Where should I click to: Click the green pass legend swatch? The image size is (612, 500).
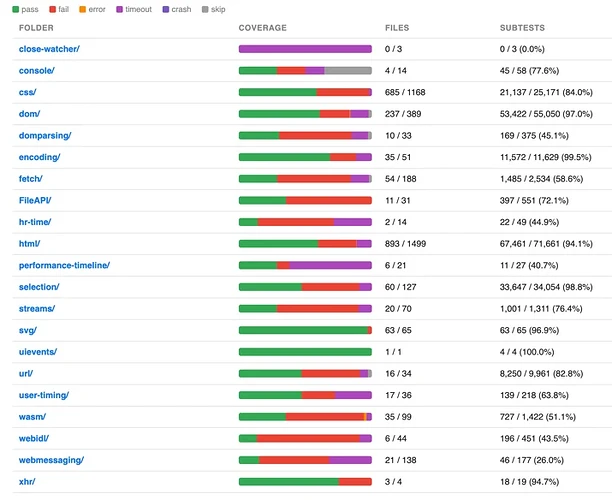[16, 9]
